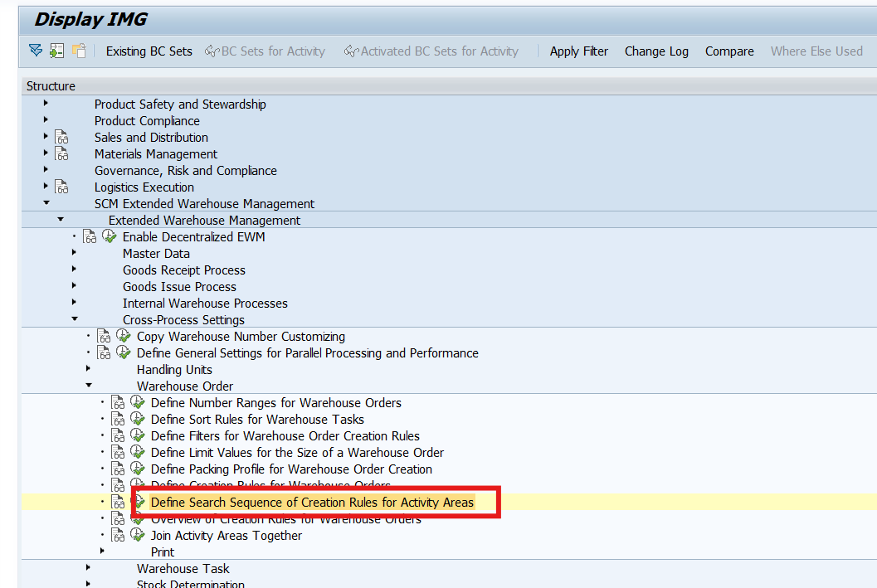This screenshot has height=588, width=877.
Task: Open documentation icon for Logistics Execution
Action: pos(61,187)
